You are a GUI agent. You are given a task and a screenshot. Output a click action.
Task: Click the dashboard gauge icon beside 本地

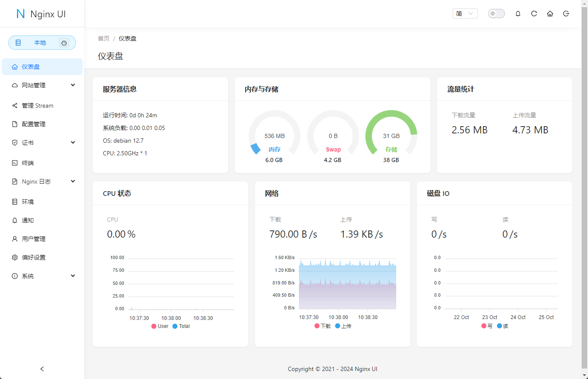coord(64,43)
